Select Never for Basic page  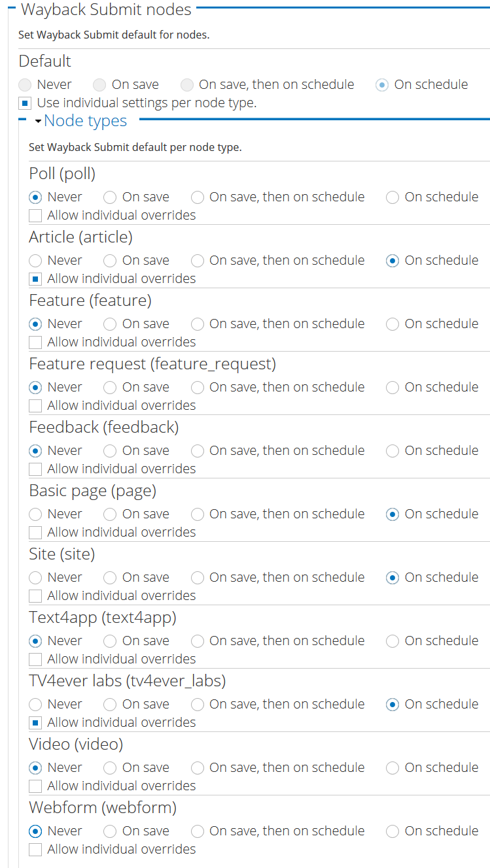35,514
